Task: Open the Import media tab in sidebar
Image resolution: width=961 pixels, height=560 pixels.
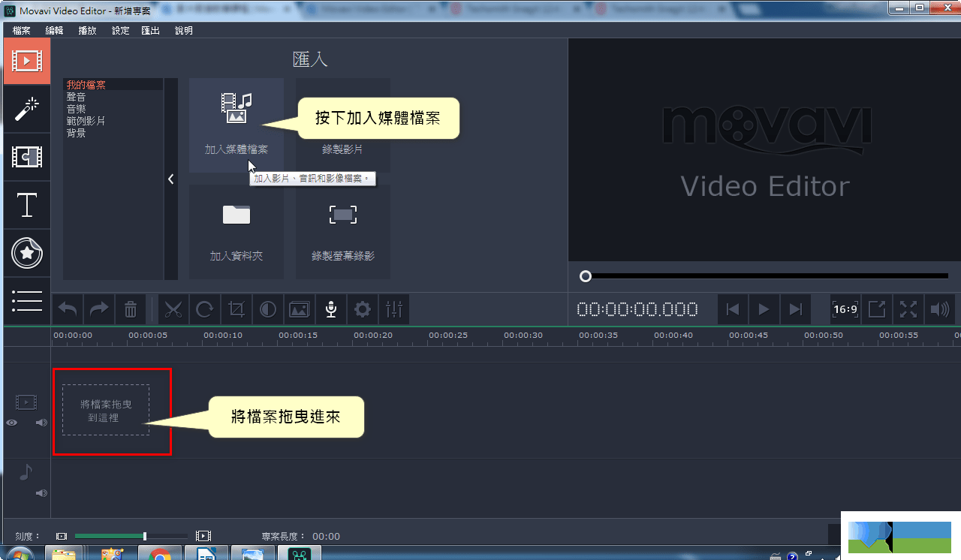Action: tap(27, 61)
